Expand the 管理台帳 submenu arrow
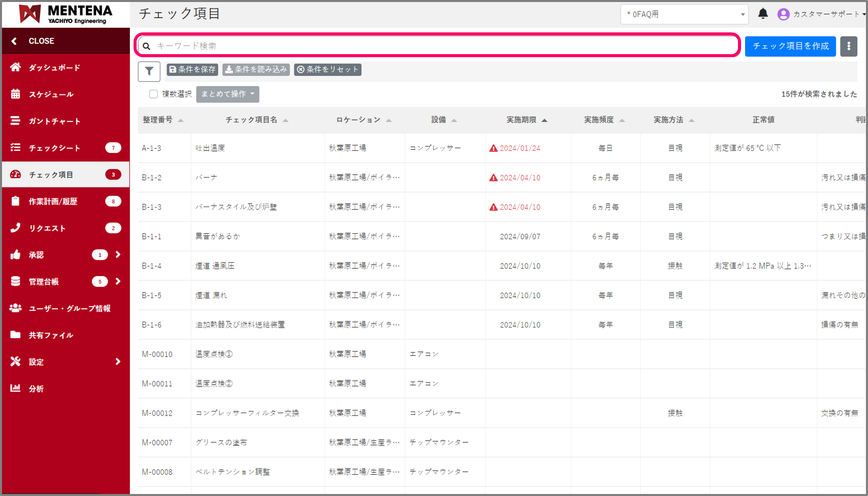The image size is (868, 496). pos(118,281)
